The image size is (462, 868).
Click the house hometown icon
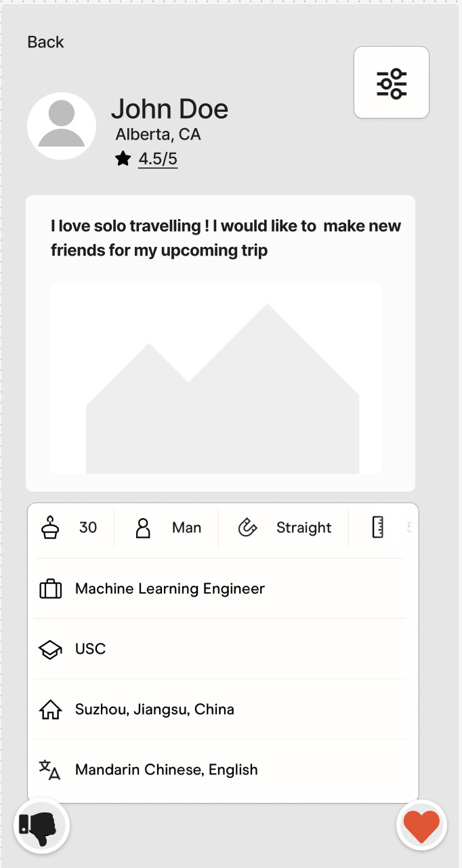(x=51, y=710)
